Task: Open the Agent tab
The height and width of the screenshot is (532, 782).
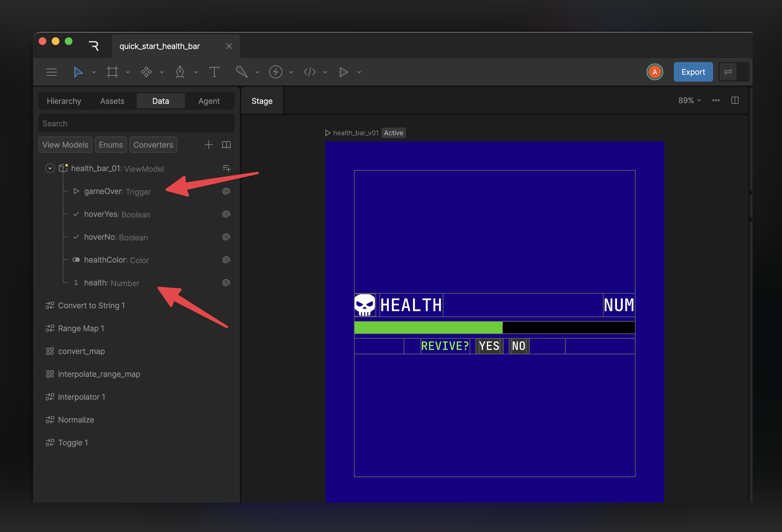Action: point(209,101)
